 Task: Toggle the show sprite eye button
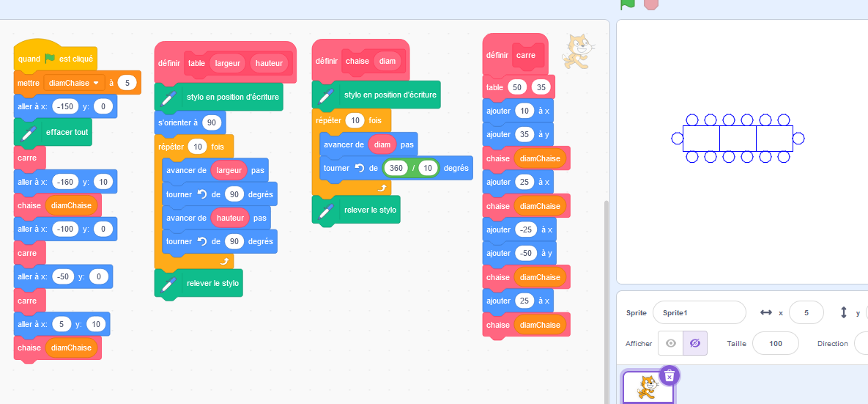click(669, 343)
